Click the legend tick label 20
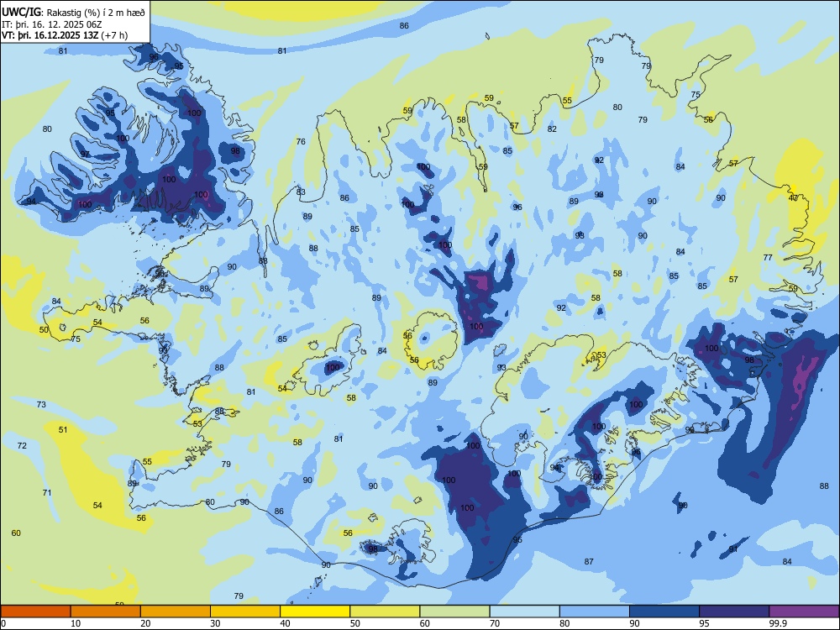The width and height of the screenshot is (840, 630). [145, 623]
